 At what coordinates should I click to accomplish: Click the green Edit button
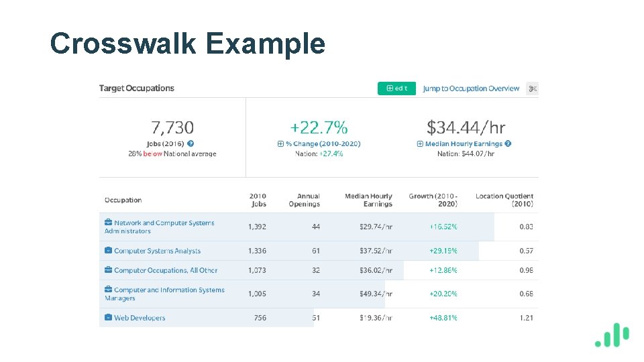coord(396,88)
